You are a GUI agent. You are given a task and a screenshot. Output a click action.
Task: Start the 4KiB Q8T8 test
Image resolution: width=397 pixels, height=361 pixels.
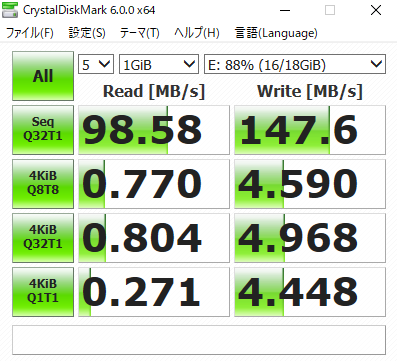43,184
